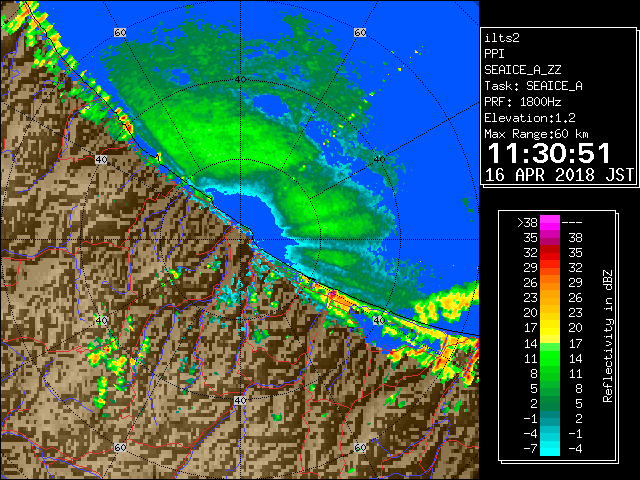The width and height of the screenshot is (640, 480).
Task: Click the radar site name 'ilts2'
Action: [502, 38]
